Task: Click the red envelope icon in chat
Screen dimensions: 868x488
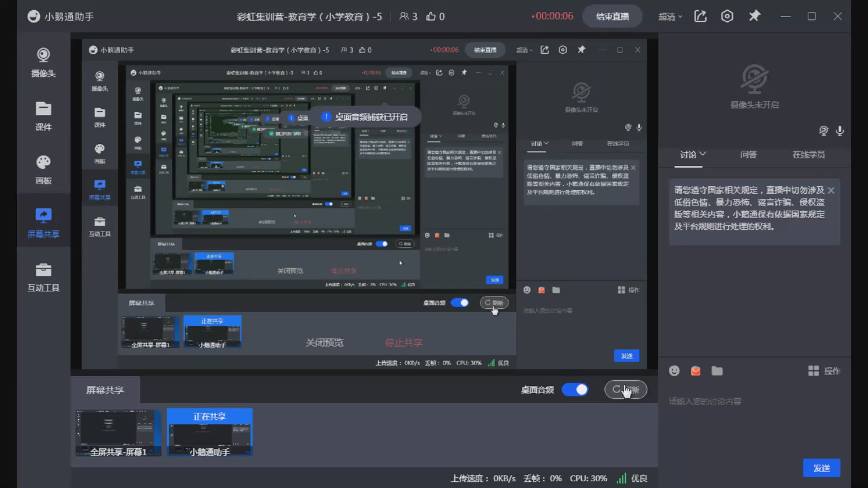Action: (696, 371)
